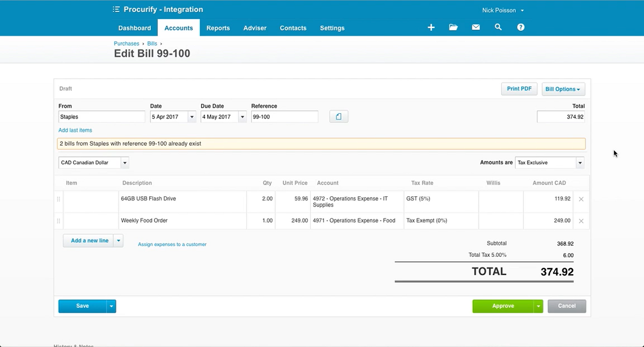Viewport: 644px width, 347px height.
Task: Open the quick add (+) menu
Action: tap(431, 27)
